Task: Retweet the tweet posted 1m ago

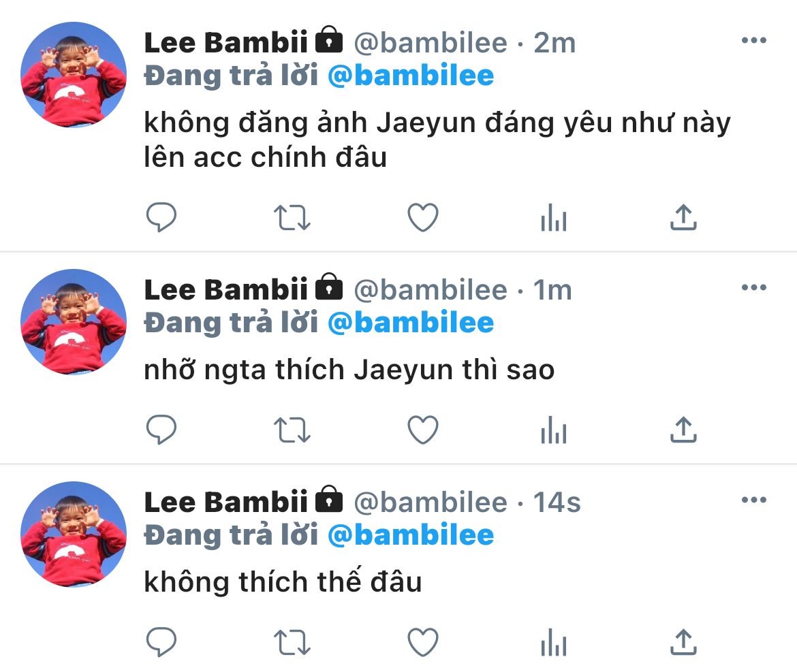Action: pos(292,430)
